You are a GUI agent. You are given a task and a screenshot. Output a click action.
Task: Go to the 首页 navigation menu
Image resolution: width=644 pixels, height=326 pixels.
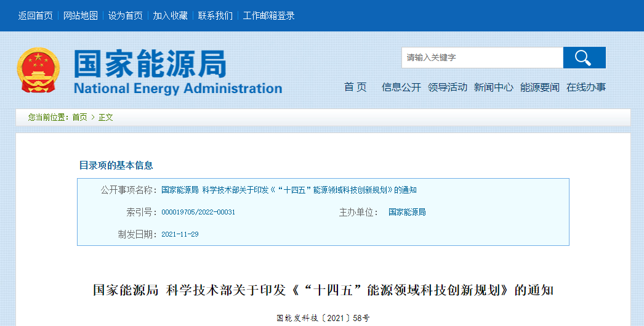point(355,87)
